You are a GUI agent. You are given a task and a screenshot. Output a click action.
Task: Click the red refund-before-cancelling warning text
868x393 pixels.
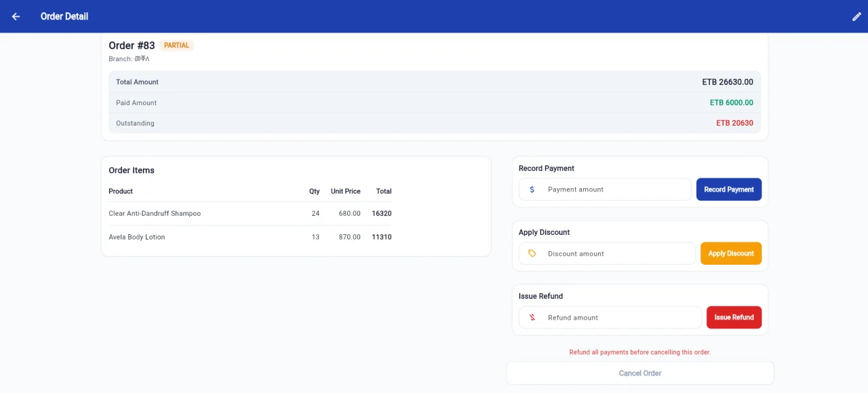point(639,352)
